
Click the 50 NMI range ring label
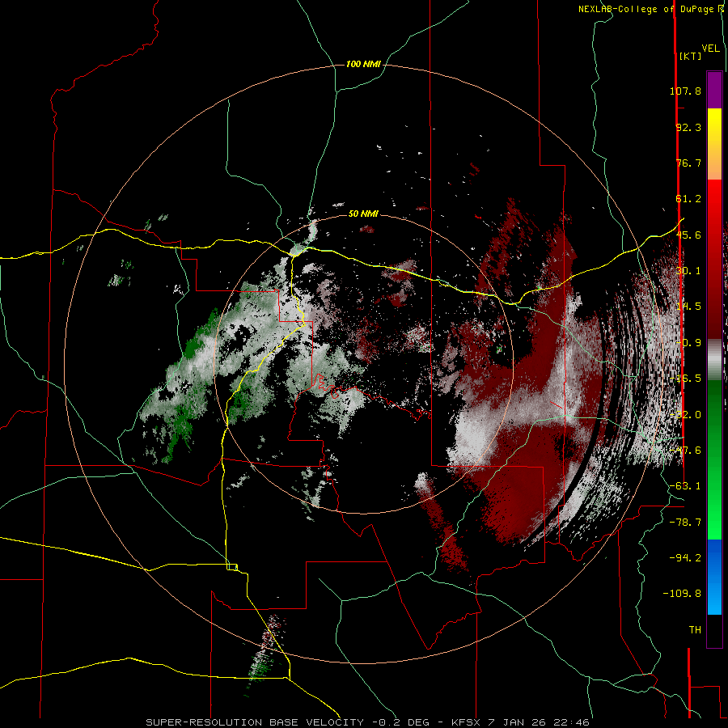point(363,214)
